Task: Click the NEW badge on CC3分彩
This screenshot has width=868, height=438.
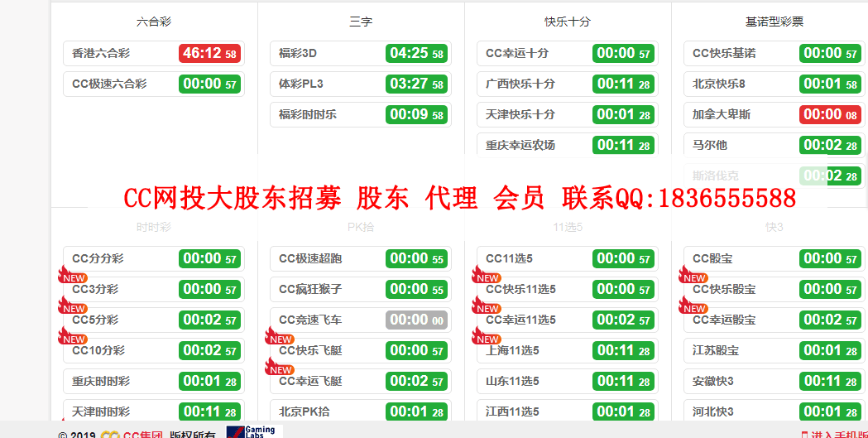Action: [x=72, y=277]
